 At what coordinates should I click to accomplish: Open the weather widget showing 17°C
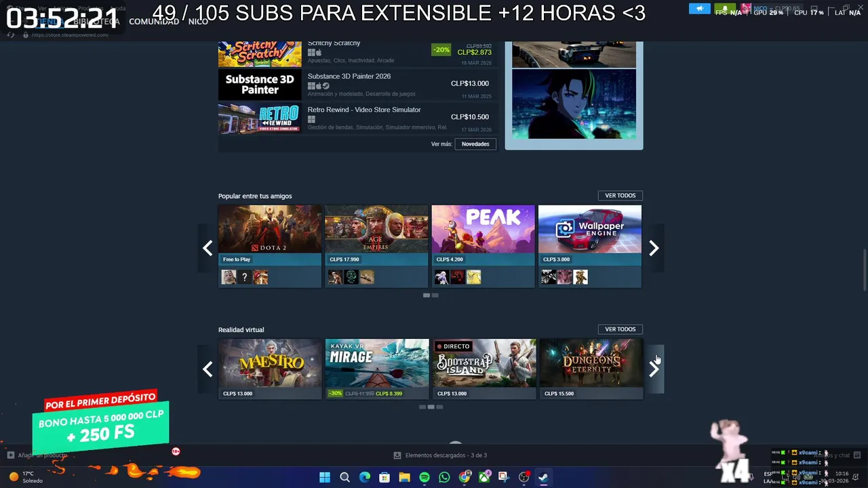click(27, 477)
